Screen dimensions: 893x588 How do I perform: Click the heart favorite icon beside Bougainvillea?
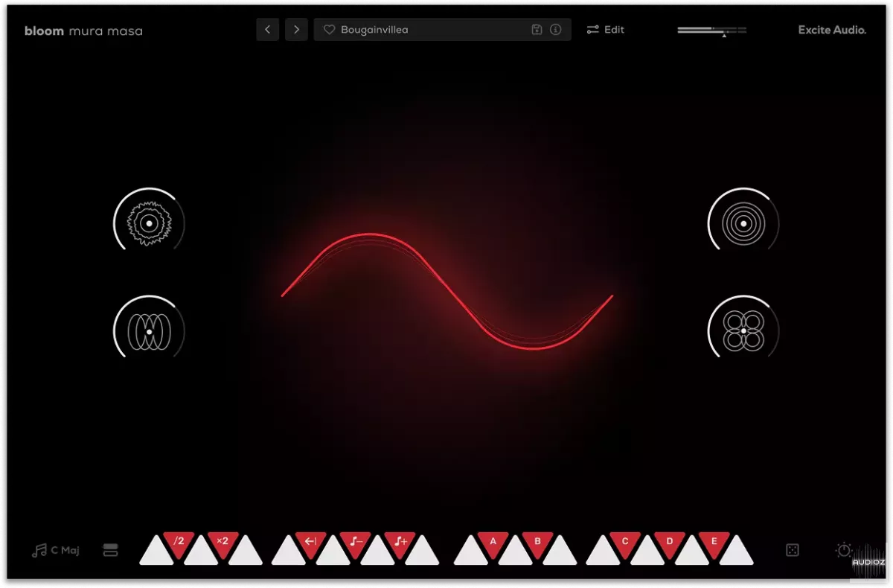[329, 30]
